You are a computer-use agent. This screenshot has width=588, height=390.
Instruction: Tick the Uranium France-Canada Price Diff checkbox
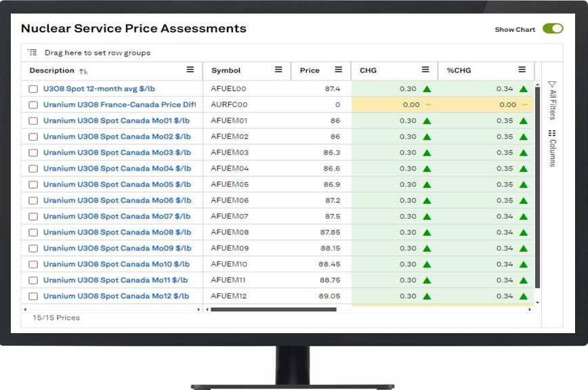[x=33, y=105]
